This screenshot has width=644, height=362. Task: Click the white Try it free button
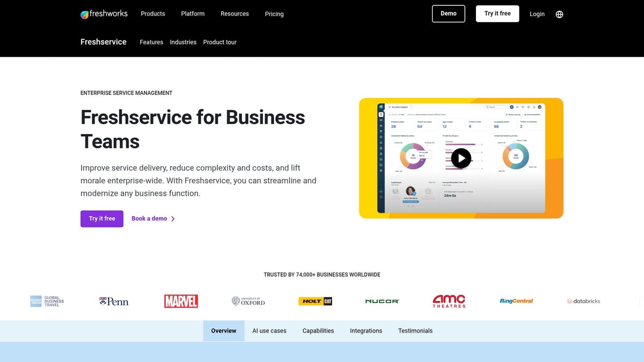497,14
